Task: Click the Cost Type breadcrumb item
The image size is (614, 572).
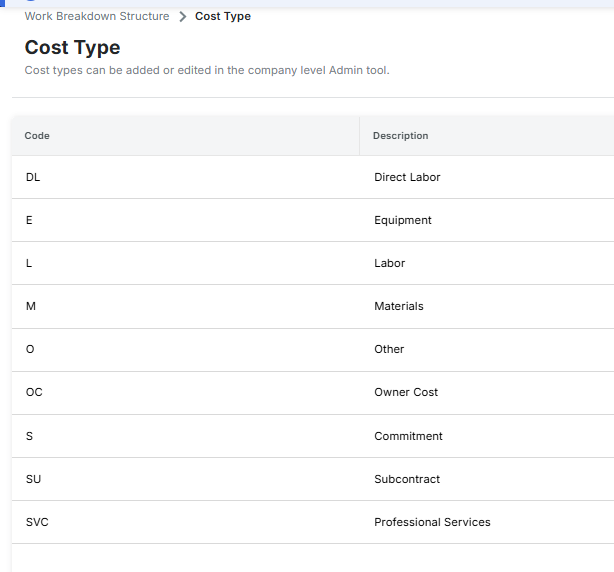Action: (x=223, y=16)
